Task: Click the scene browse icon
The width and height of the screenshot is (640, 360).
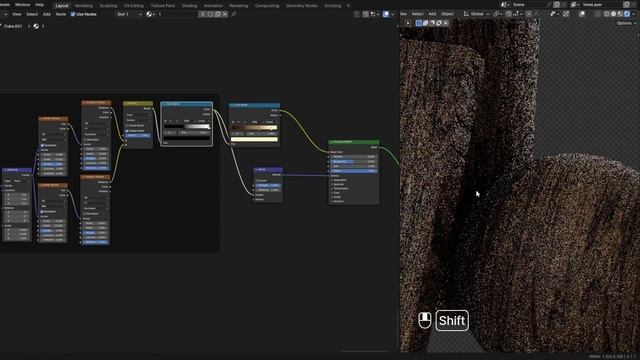Action: (x=504, y=4)
